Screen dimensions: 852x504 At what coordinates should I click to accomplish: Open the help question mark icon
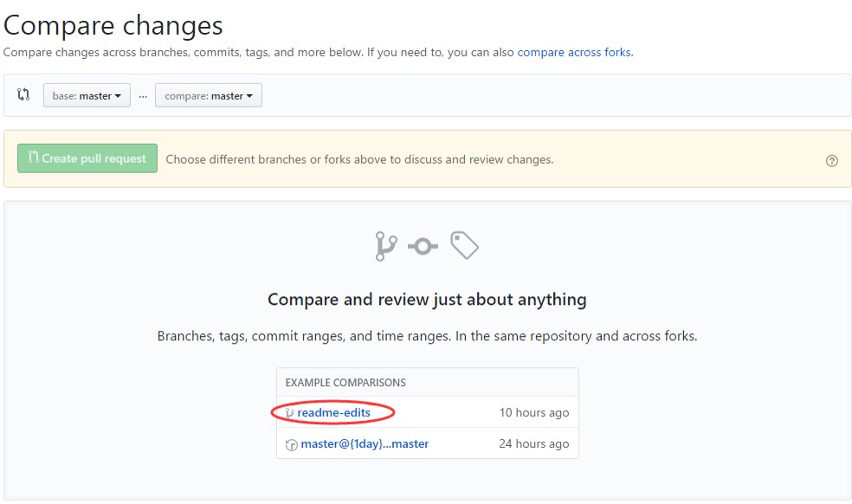pos(831,160)
